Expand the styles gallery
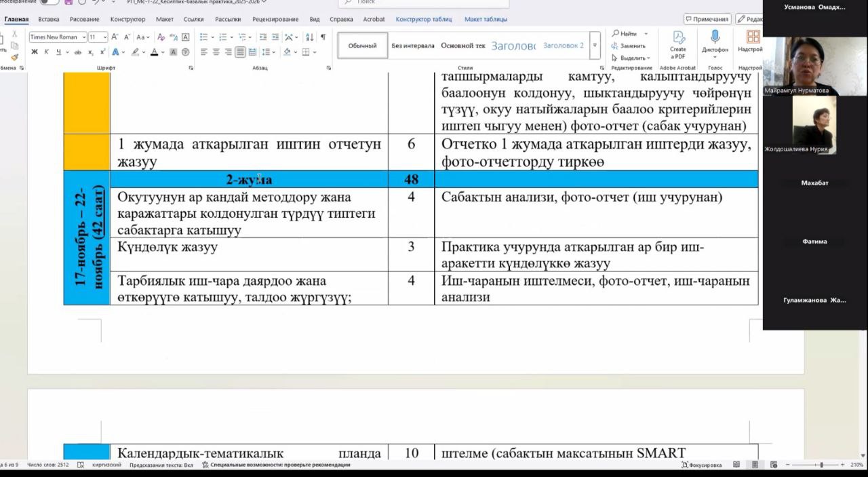Image resolution: width=868 pixels, height=477 pixels. tap(595, 45)
